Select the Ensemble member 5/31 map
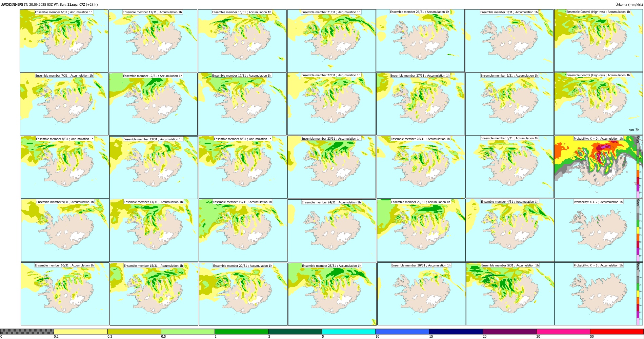Screen dimensions: 644x339 click(510, 294)
